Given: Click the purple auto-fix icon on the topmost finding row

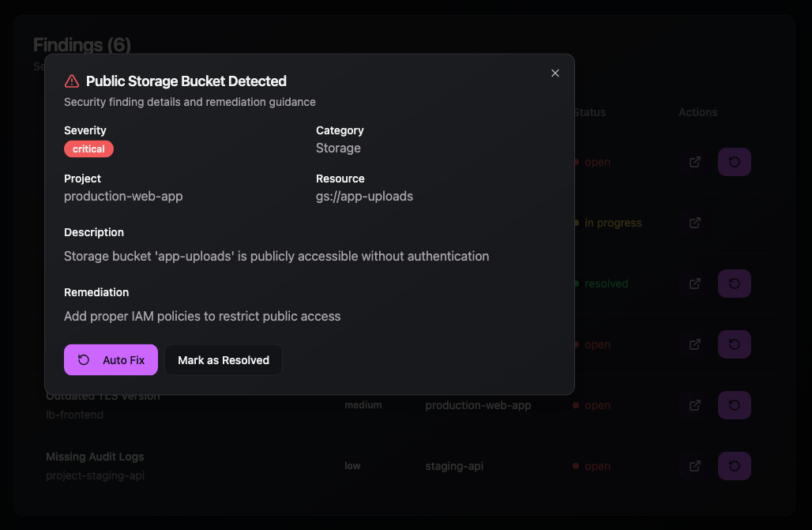Looking at the screenshot, I should (x=734, y=162).
